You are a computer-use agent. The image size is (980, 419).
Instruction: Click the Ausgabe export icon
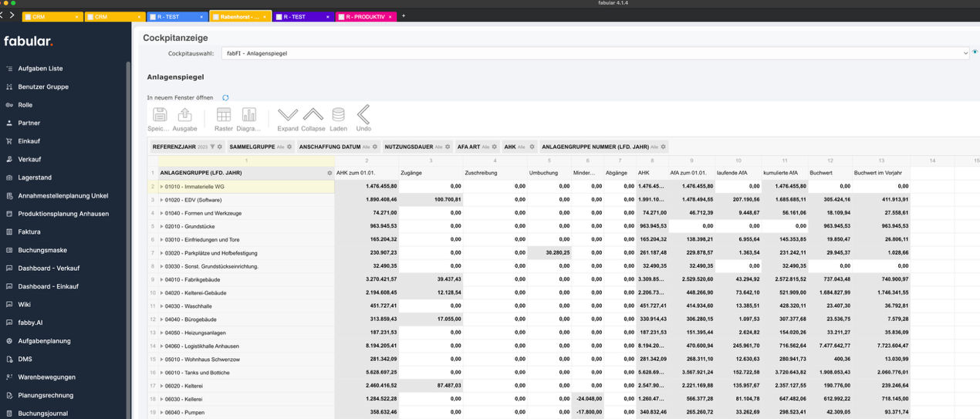click(x=184, y=116)
